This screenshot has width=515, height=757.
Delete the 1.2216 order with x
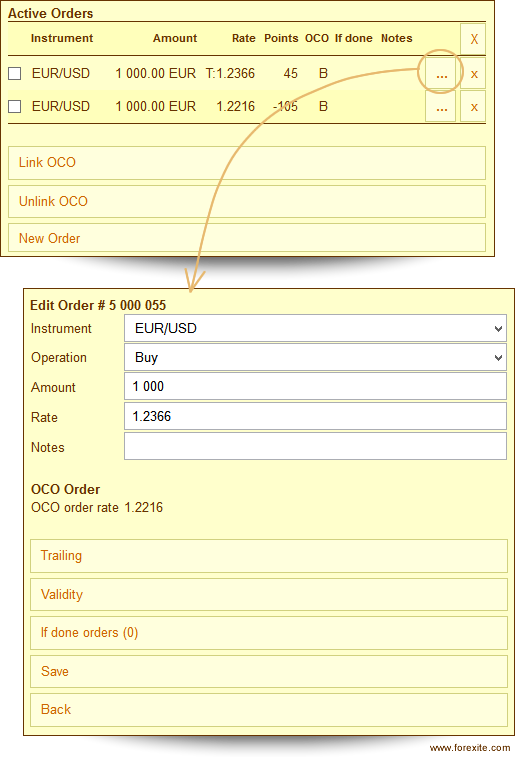click(473, 107)
